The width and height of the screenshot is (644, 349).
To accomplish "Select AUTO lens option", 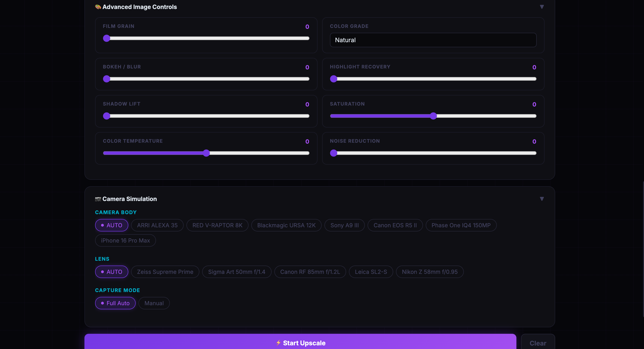I will coord(111,272).
